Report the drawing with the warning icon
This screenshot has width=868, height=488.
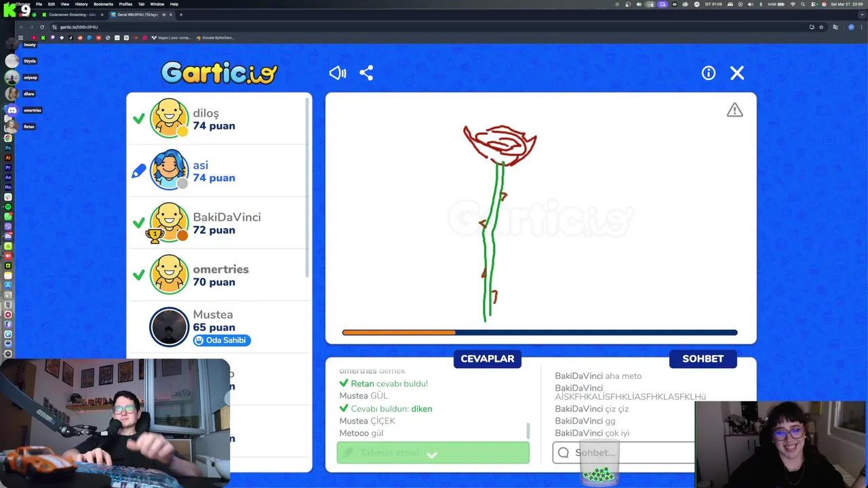click(x=735, y=110)
